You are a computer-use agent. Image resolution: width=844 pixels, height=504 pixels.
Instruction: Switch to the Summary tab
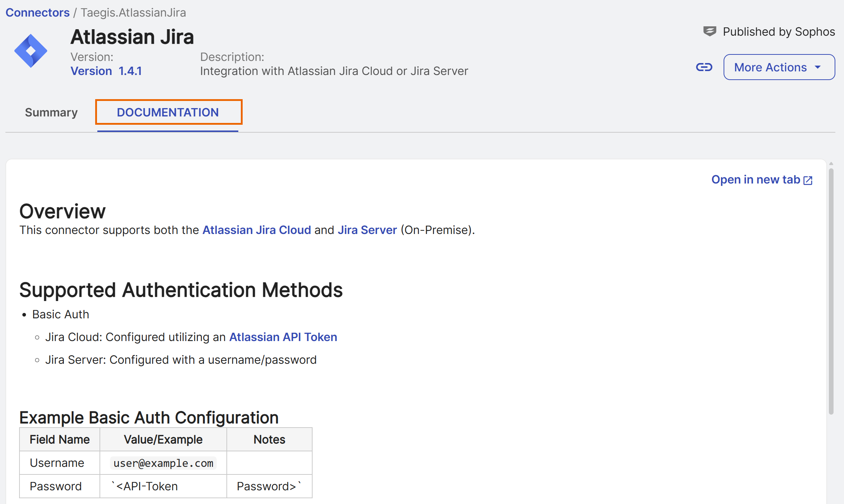click(x=51, y=112)
